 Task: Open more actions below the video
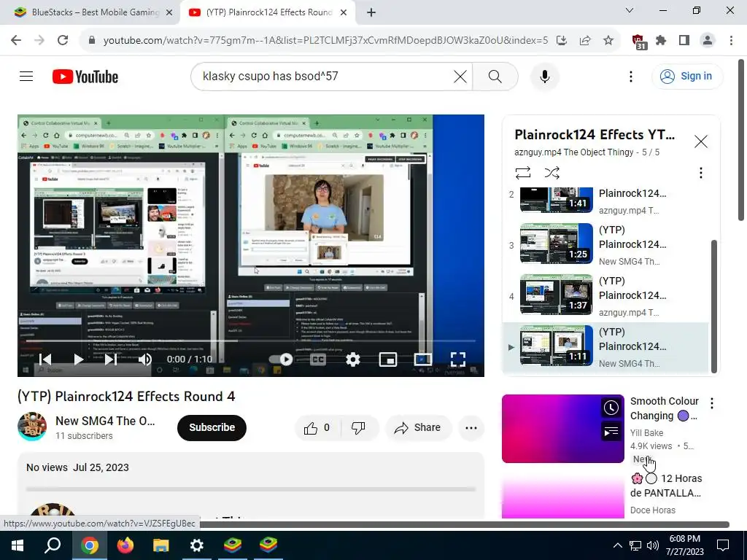(471, 427)
